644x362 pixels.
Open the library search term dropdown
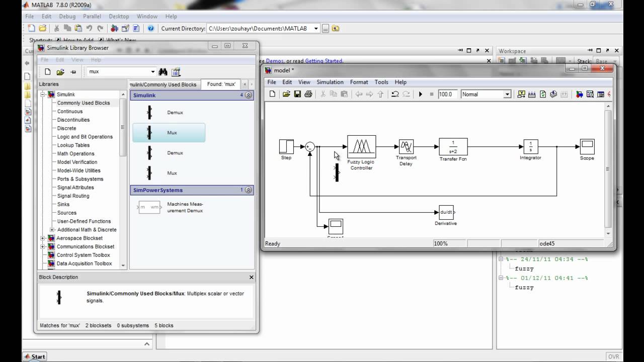pyautogui.click(x=153, y=72)
